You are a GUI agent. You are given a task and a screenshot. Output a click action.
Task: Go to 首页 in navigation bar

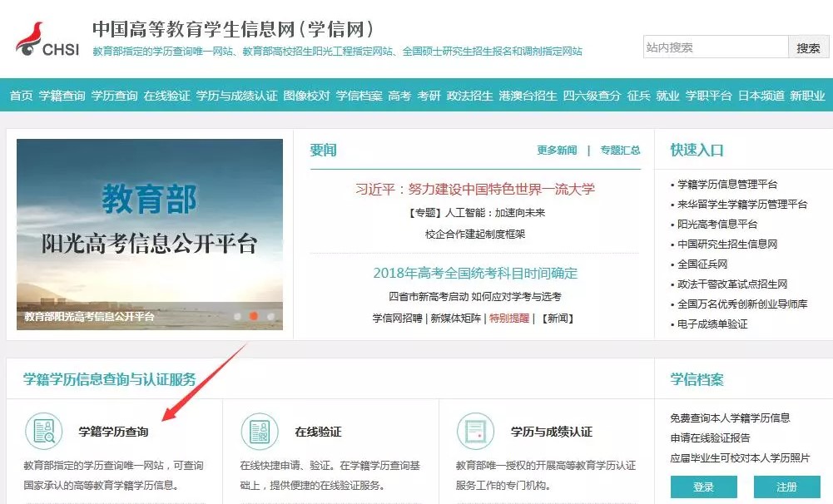point(22,96)
